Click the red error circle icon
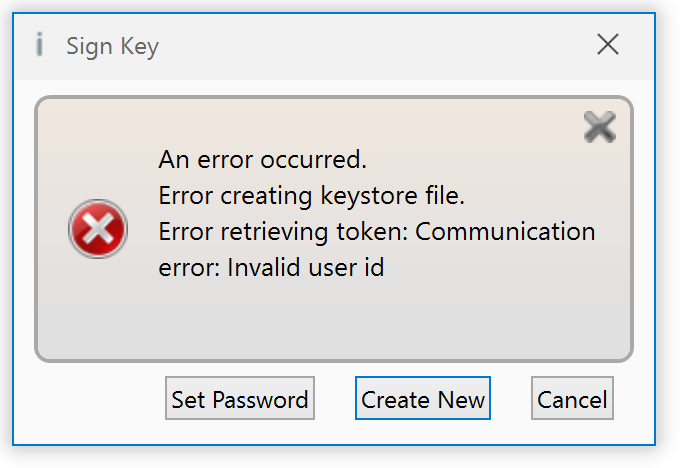 pyautogui.click(x=97, y=230)
